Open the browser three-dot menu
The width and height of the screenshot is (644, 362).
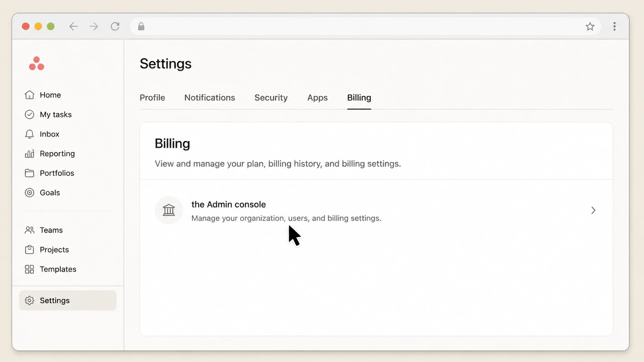[x=614, y=26]
